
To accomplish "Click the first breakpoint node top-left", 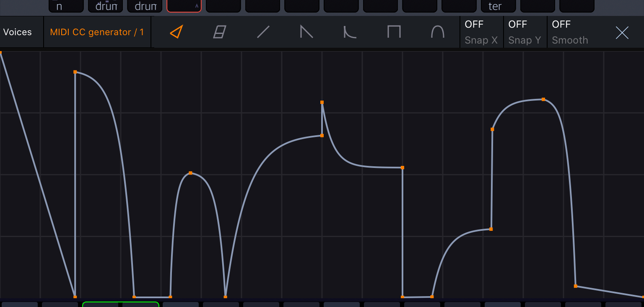I will (x=2, y=52).
